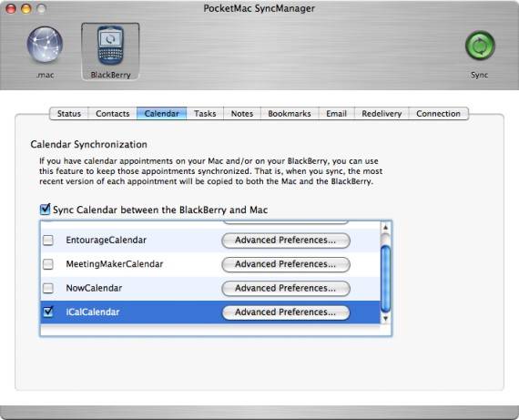Minimize the window with the yellow button
Image resolution: width=519 pixels, height=420 pixels.
[x=26, y=8]
